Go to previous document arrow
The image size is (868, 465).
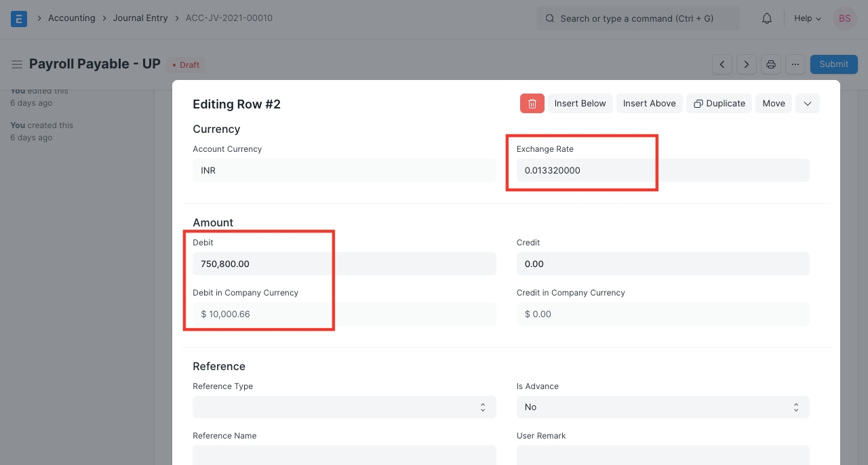point(722,64)
